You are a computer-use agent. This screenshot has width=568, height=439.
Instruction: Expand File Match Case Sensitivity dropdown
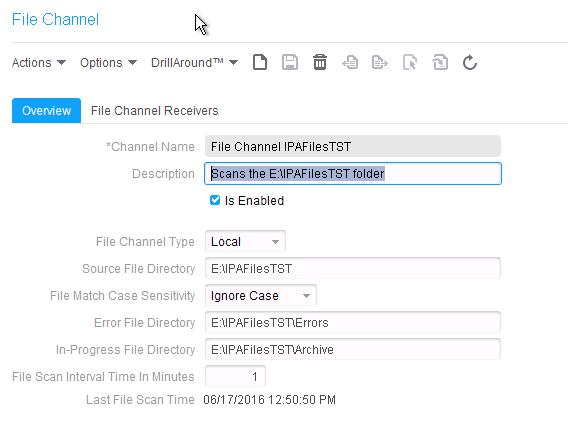click(261, 295)
